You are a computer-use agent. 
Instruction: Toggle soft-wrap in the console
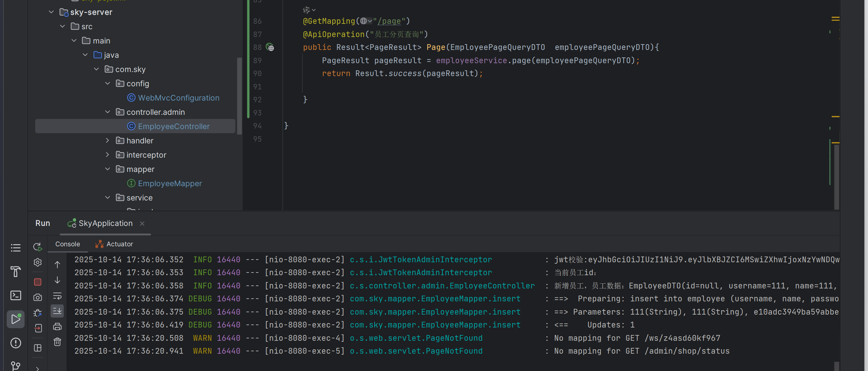click(x=57, y=296)
